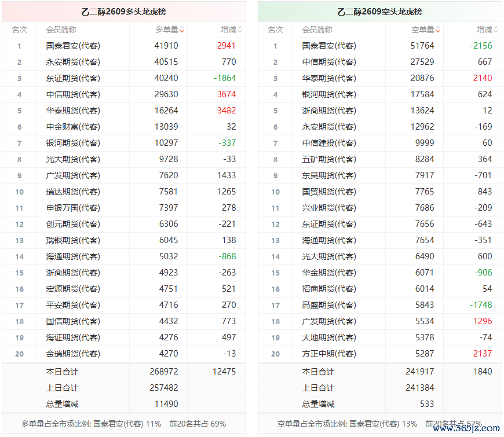
Task: Select 金瑞期货(代客) row name
Action: 73,354
